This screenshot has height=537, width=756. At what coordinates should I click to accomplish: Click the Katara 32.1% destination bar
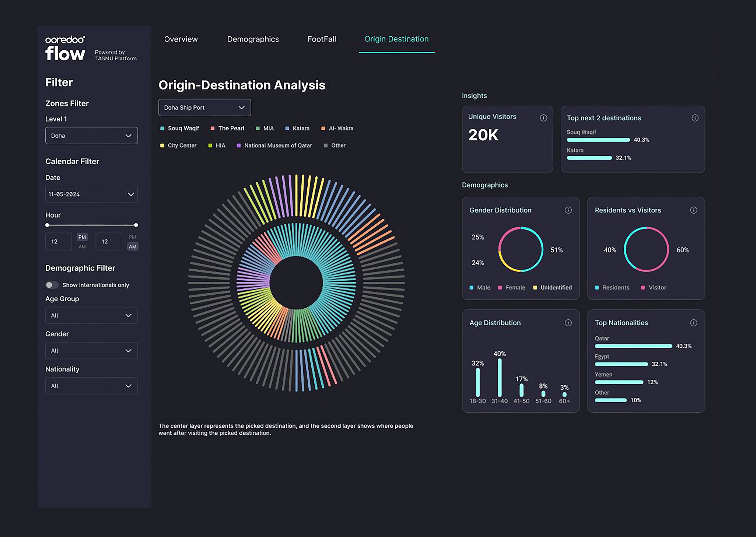589,158
